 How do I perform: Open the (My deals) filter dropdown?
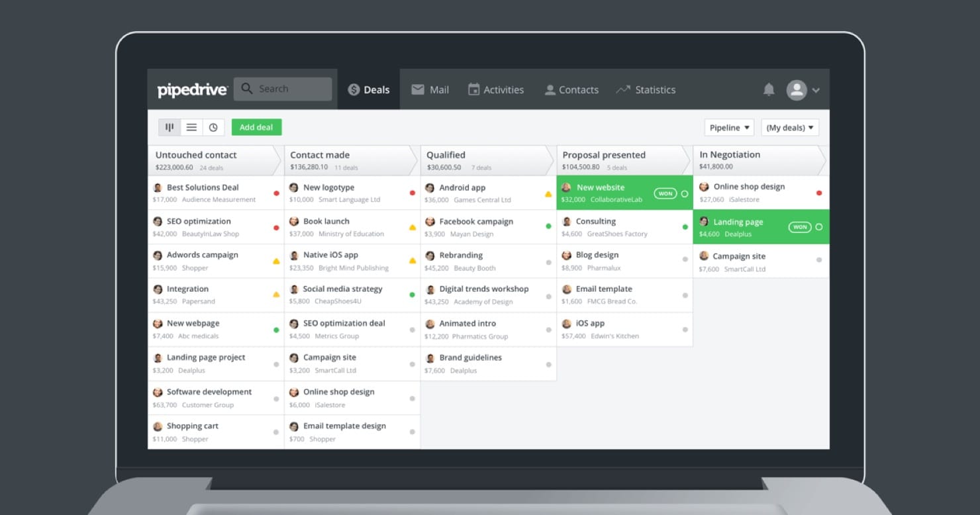[790, 127]
